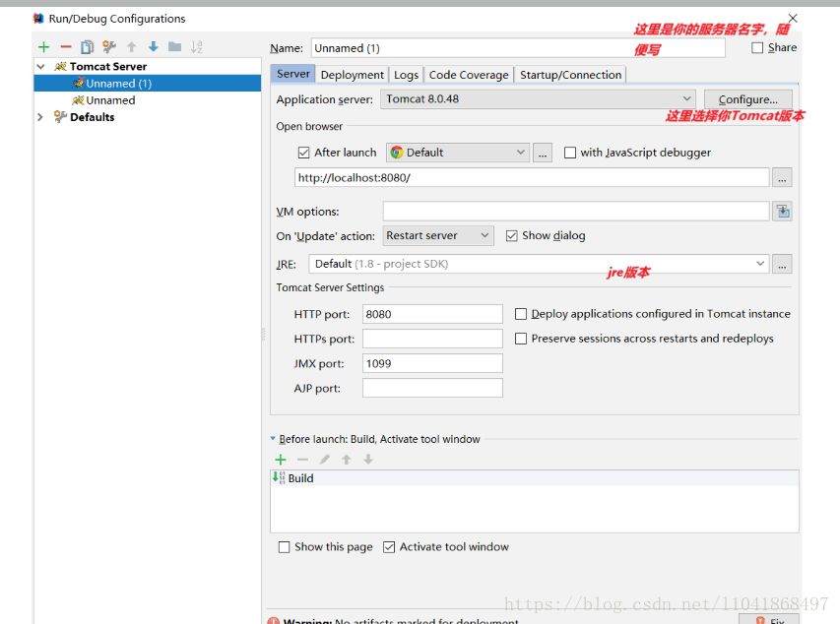Create a new folder with the folder icon
840x624 pixels.
coord(174,47)
